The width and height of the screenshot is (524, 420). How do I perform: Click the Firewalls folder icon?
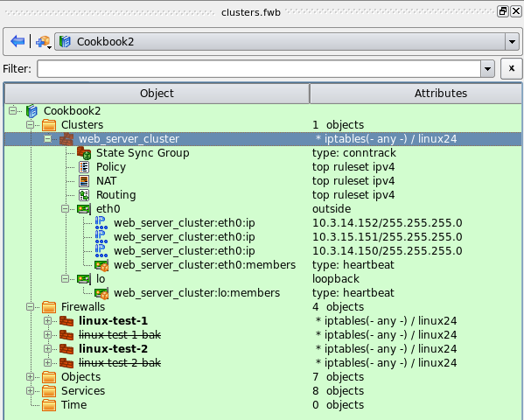[x=49, y=307]
